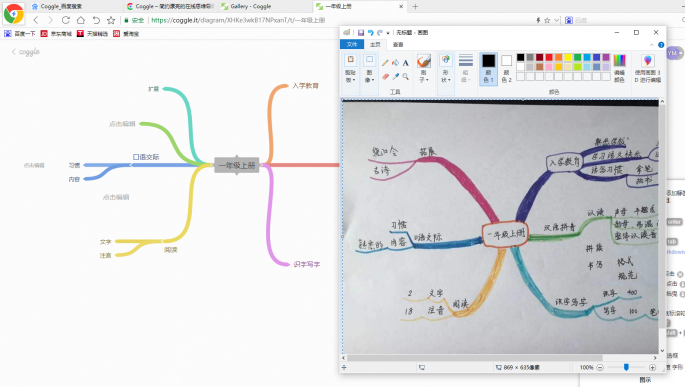685x387 pixels.
Task: Click zoom in plus button in Paint
Action: click(x=652, y=367)
